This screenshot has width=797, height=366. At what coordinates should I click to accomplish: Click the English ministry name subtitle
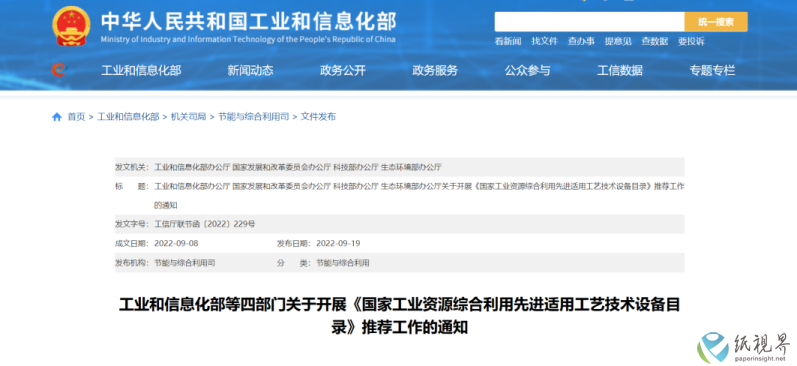point(248,40)
